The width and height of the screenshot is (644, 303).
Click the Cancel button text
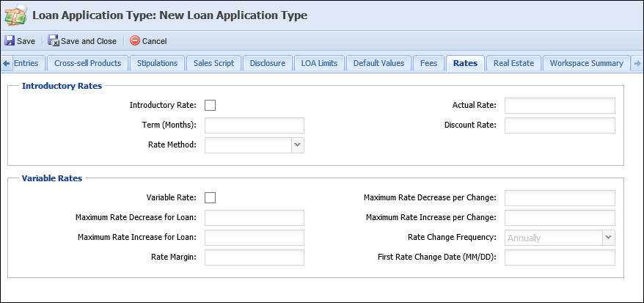point(155,41)
